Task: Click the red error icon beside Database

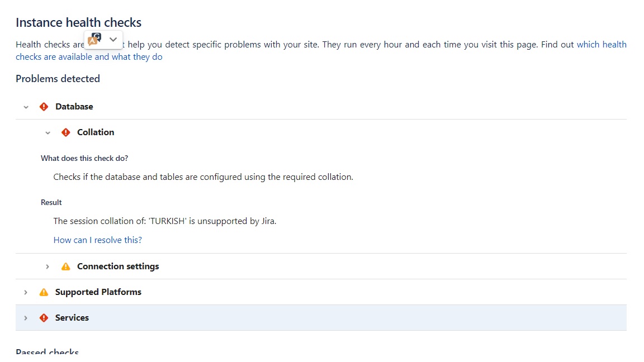Action: point(44,107)
